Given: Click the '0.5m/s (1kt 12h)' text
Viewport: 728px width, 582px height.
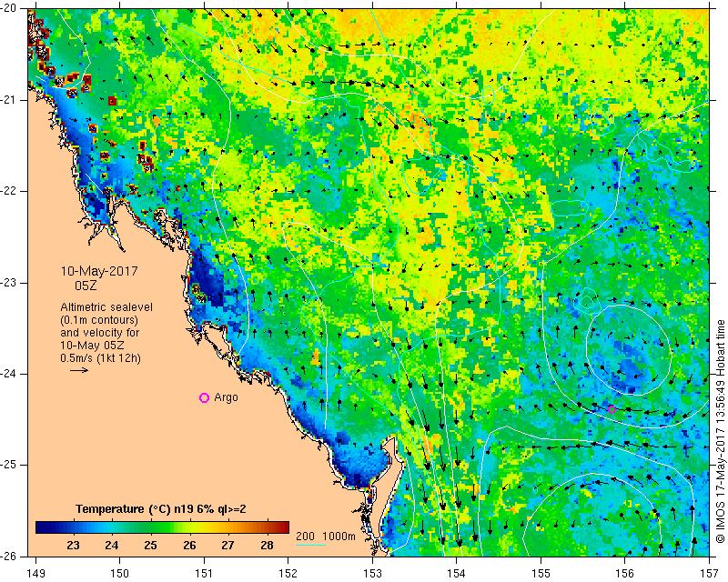Looking at the screenshot, I should 101,358.
